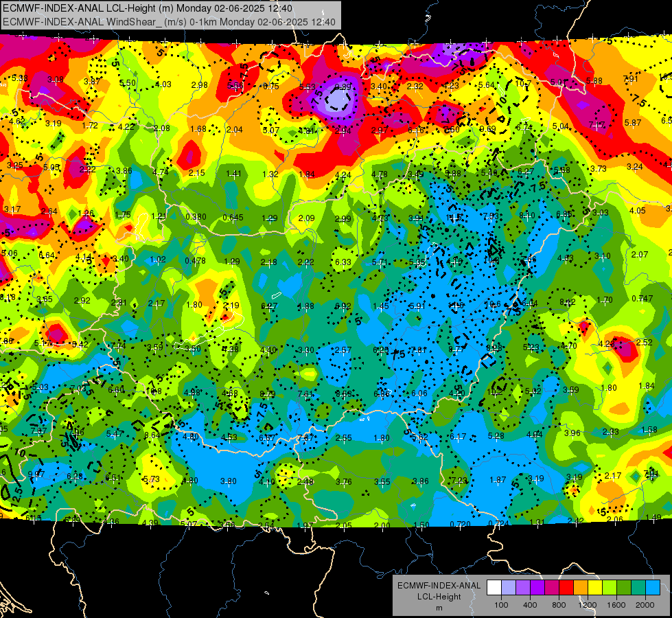Click the '2.07' wind shear value

coord(640,255)
